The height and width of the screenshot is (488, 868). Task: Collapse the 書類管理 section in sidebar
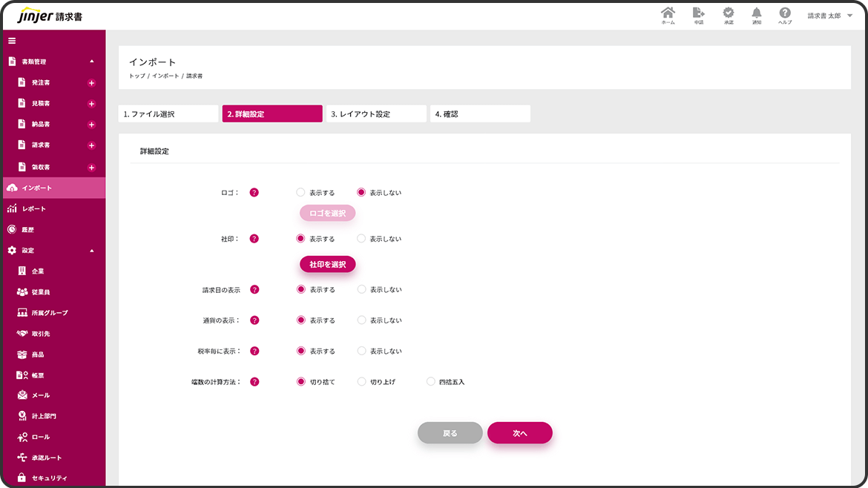tap(91, 62)
